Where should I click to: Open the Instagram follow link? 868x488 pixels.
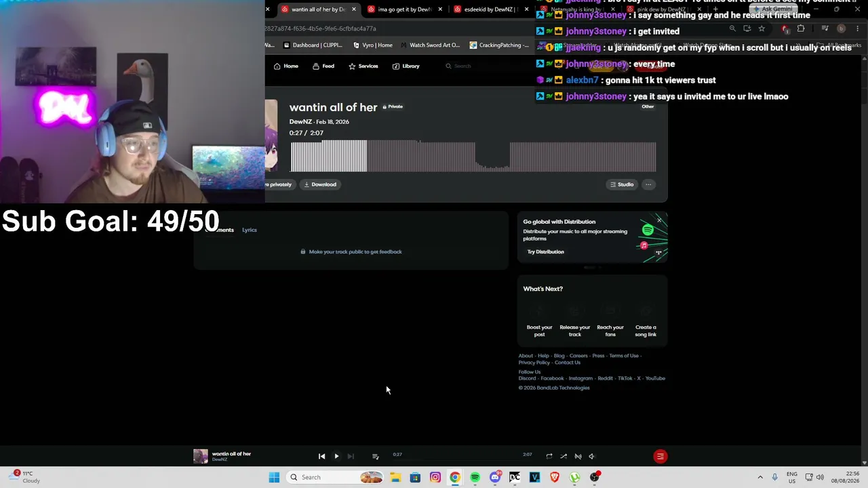pyautogui.click(x=580, y=378)
